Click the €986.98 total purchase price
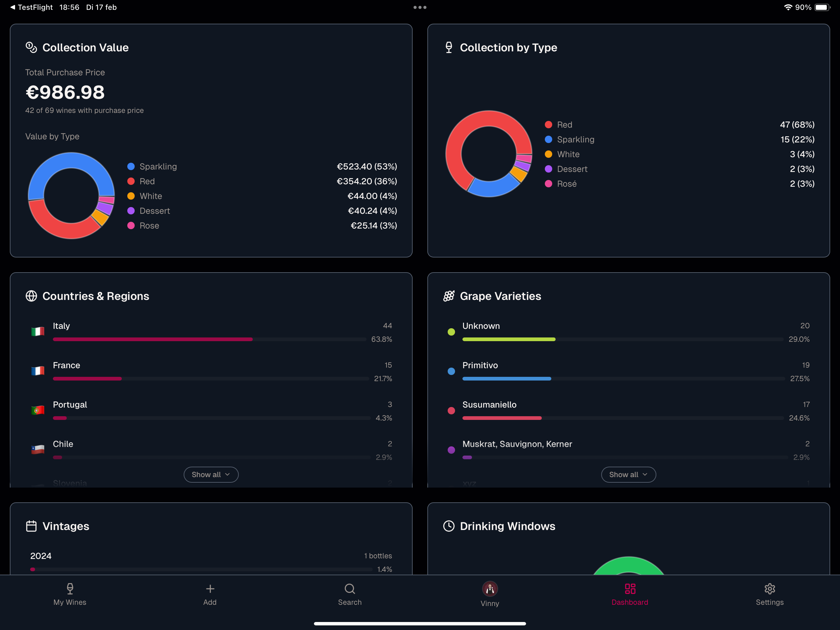840x630 pixels. point(65,92)
